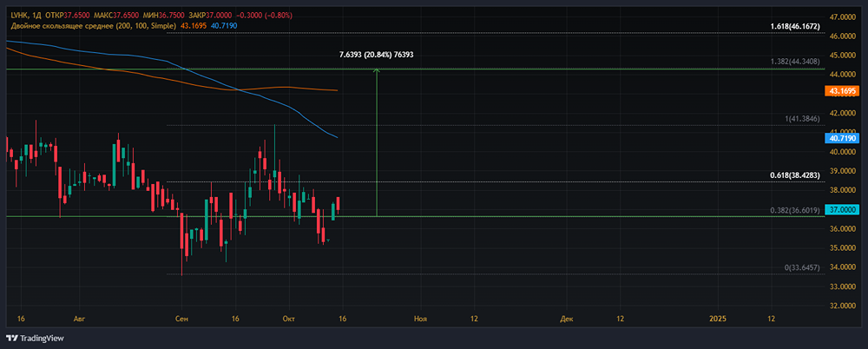Click the TradingView logo

35,338
